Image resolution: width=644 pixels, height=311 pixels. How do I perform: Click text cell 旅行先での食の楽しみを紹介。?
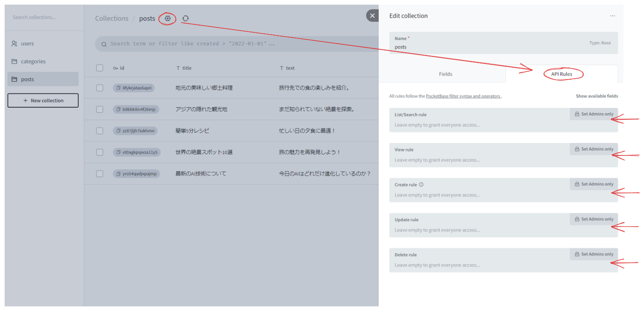pos(314,88)
